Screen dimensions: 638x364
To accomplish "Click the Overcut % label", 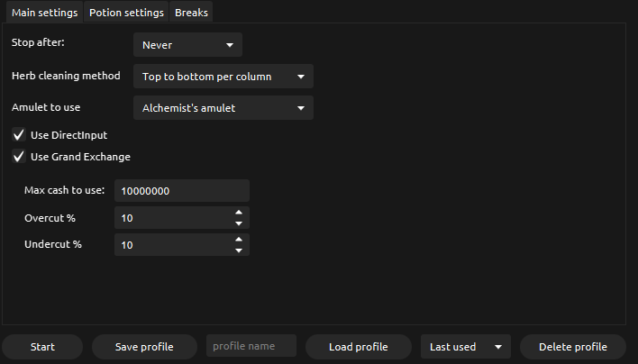I will [x=50, y=218].
